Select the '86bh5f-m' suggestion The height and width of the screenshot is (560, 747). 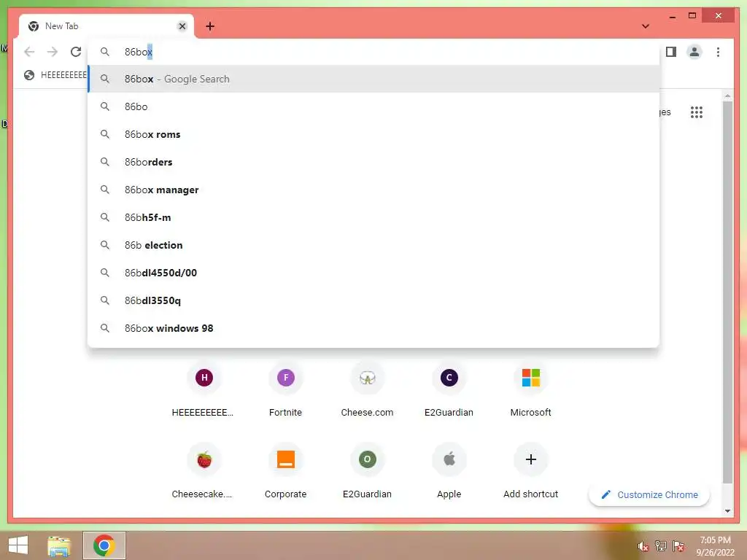tap(374, 217)
